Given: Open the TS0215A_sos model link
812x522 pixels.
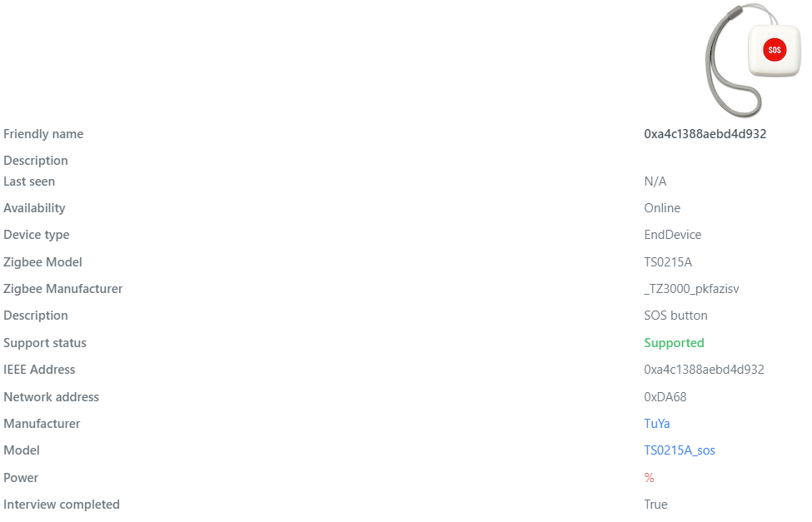Looking at the screenshot, I should click(x=680, y=450).
